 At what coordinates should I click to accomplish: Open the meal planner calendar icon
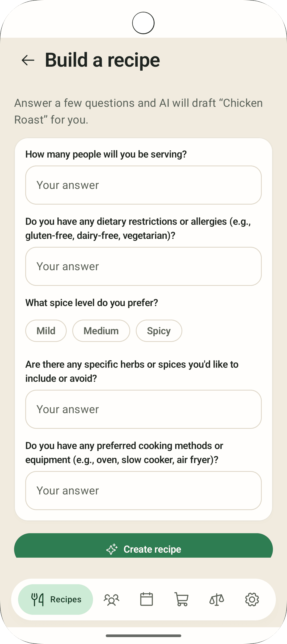pyautogui.click(x=146, y=599)
